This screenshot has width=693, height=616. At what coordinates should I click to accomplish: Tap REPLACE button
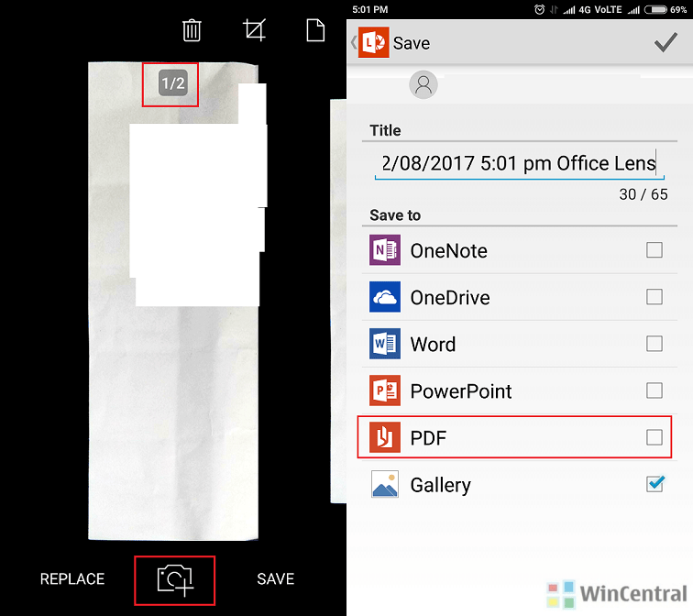coord(72,579)
